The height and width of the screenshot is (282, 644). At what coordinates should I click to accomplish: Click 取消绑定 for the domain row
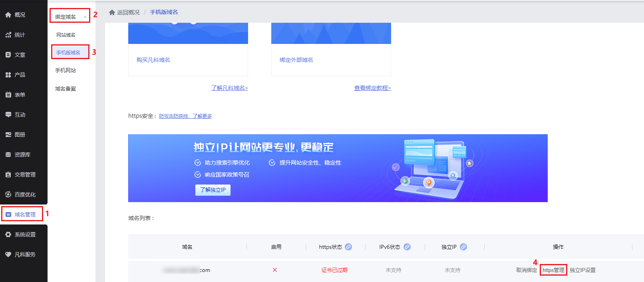(x=527, y=270)
